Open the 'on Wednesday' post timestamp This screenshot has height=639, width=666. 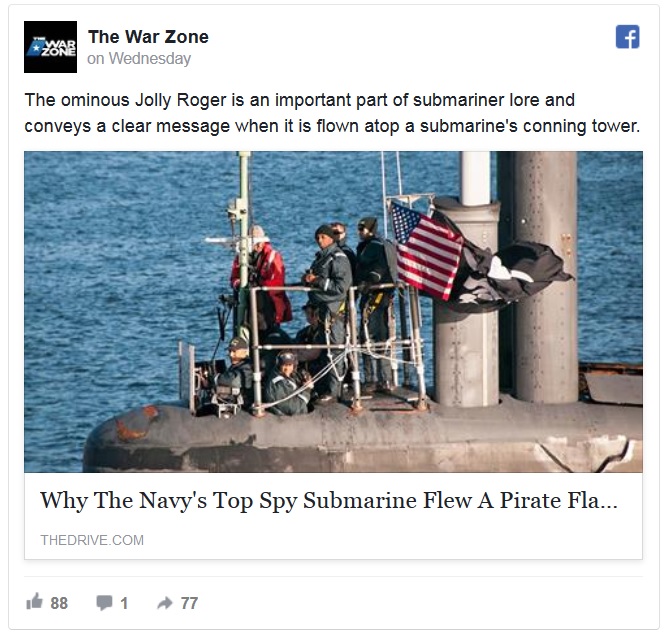coord(139,59)
